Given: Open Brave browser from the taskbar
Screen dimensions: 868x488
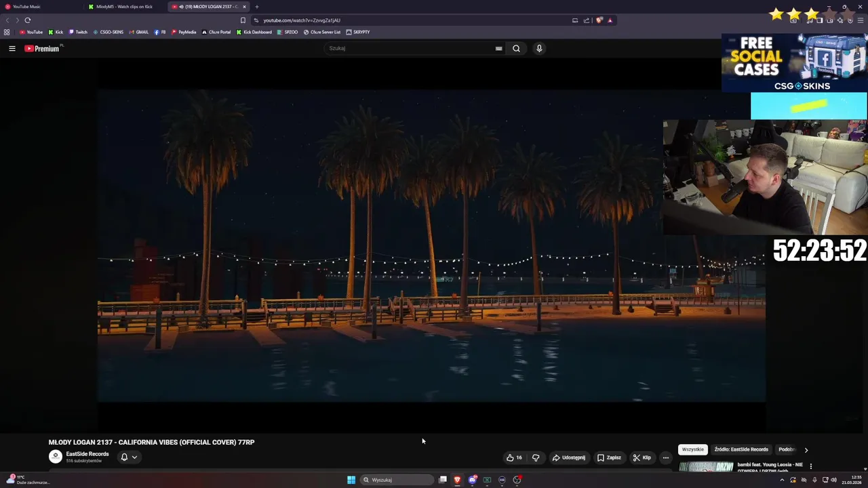Looking at the screenshot, I should pyautogui.click(x=457, y=480).
